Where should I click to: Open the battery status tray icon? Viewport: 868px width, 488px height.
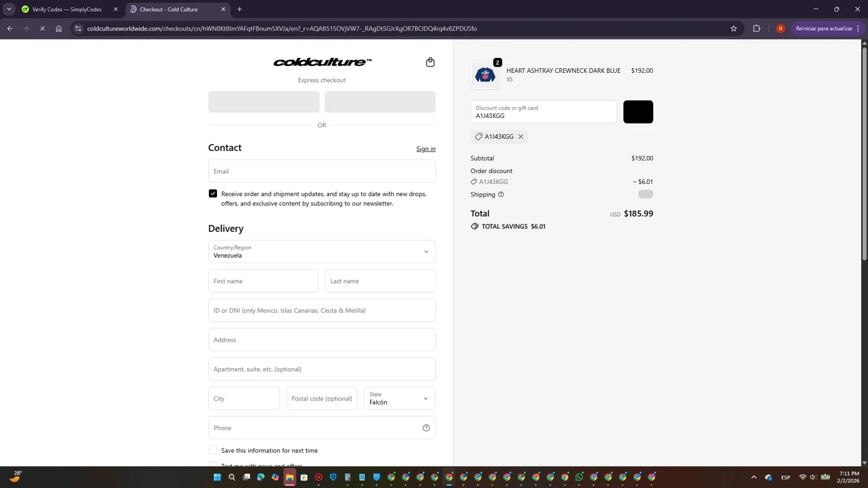pyautogui.click(x=826, y=477)
